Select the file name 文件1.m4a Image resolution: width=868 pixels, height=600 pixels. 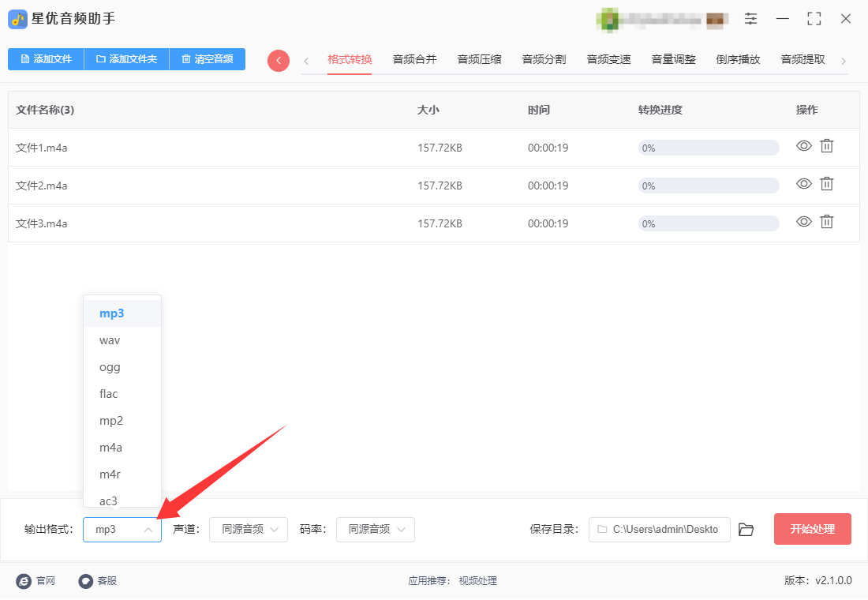pos(42,148)
